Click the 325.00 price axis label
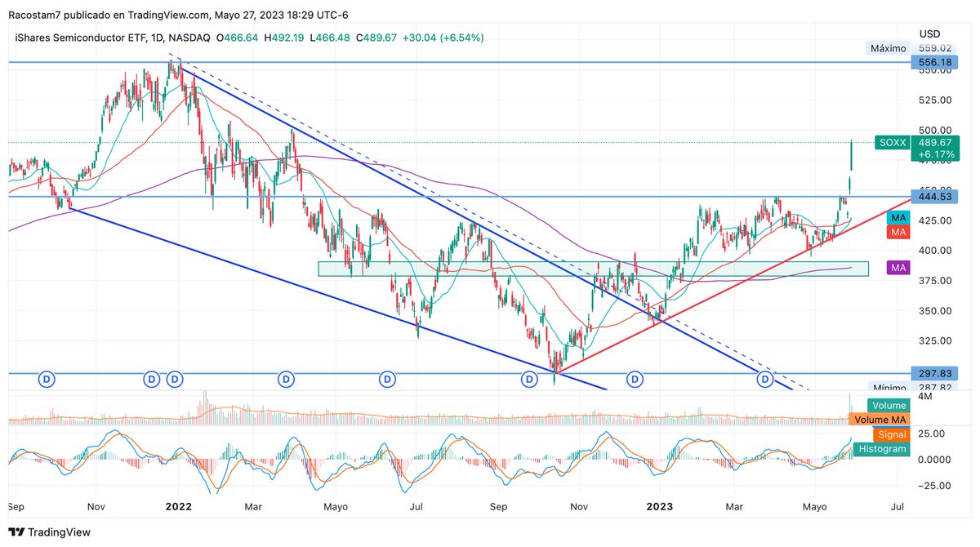This screenshot has height=547, width=980. pos(935,340)
